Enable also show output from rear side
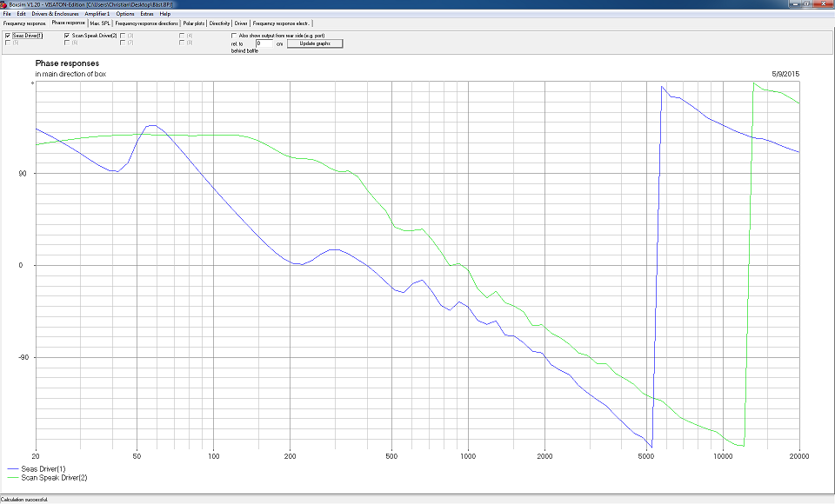The width and height of the screenshot is (835, 504). [x=234, y=36]
